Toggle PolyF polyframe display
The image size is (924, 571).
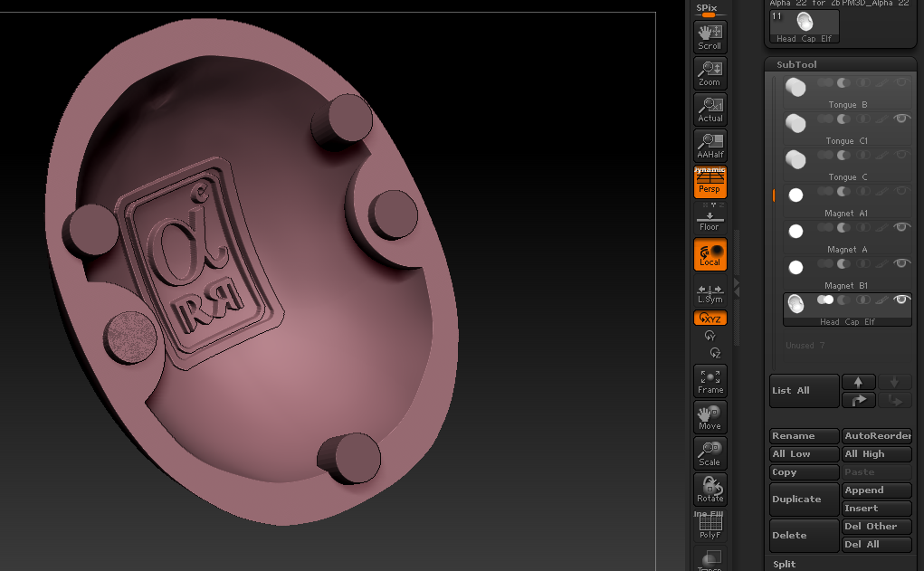click(x=710, y=526)
